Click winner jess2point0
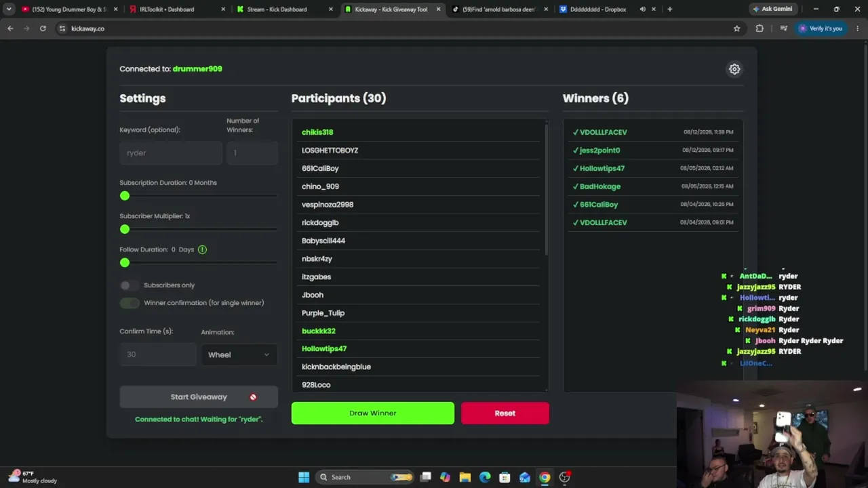Viewport: 868px width, 488px height. (x=599, y=150)
